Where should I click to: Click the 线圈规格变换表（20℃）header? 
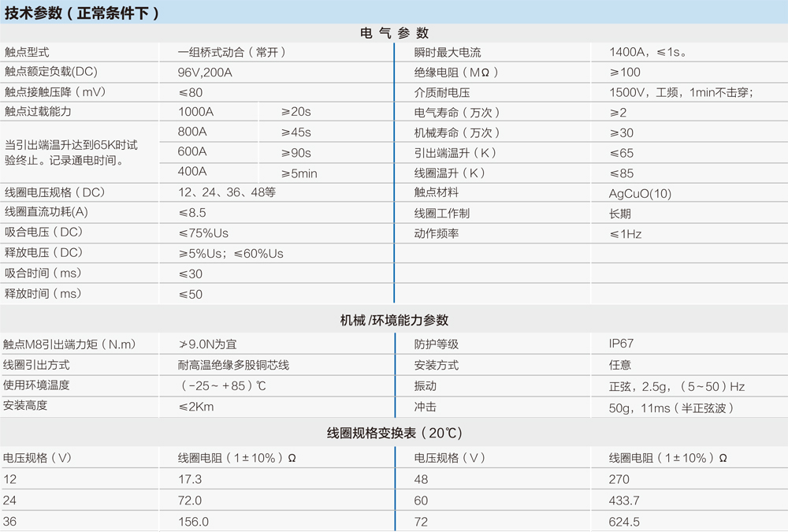394,433
